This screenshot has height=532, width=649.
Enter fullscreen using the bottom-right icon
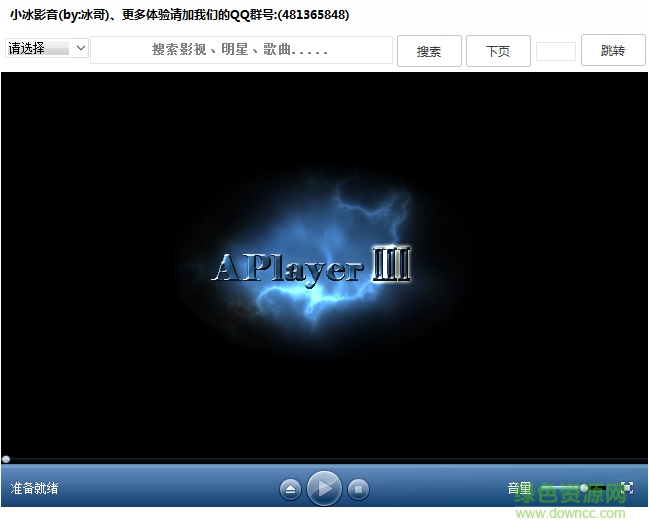click(x=627, y=488)
